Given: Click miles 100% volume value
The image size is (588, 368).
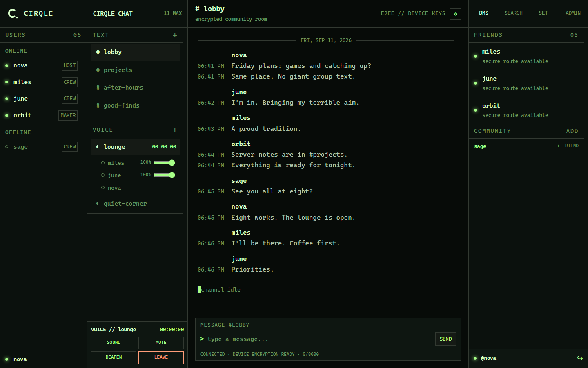Looking at the screenshot, I should (x=146, y=162).
